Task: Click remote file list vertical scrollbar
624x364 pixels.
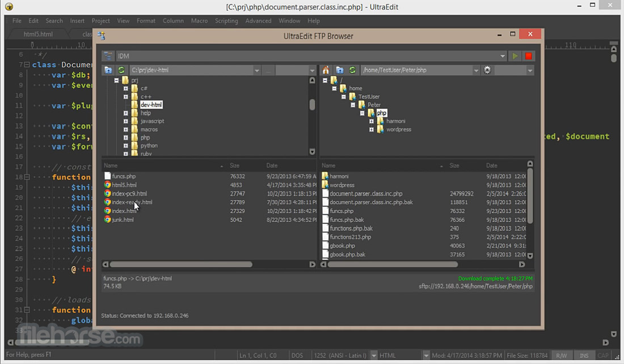Action: coord(530,196)
